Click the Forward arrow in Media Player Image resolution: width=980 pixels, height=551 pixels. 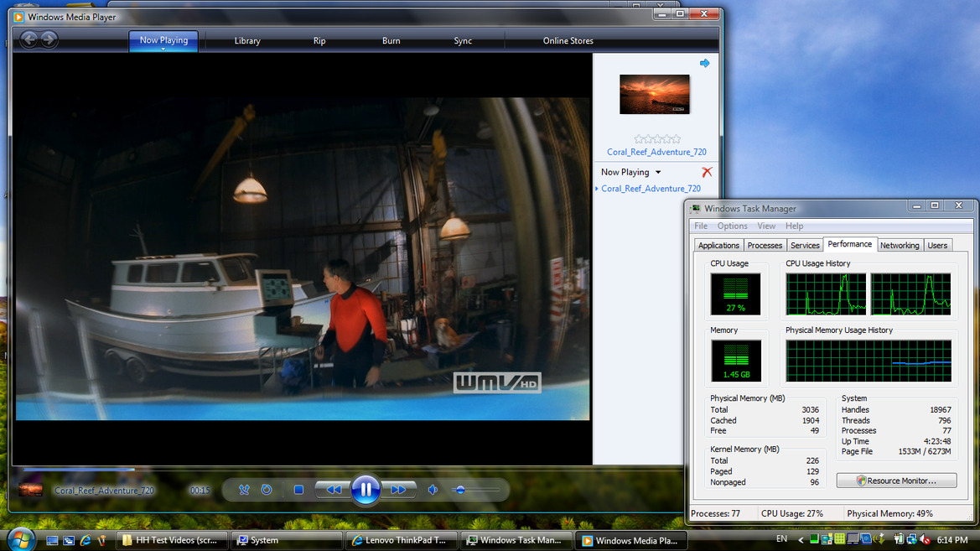coord(49,40)
